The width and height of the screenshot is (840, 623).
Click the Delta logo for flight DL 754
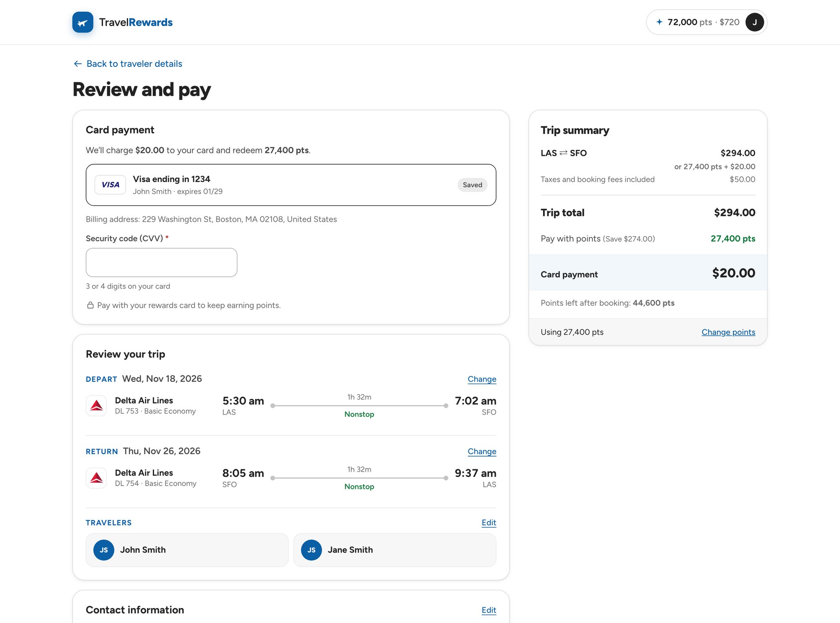[x=96, y=478]
